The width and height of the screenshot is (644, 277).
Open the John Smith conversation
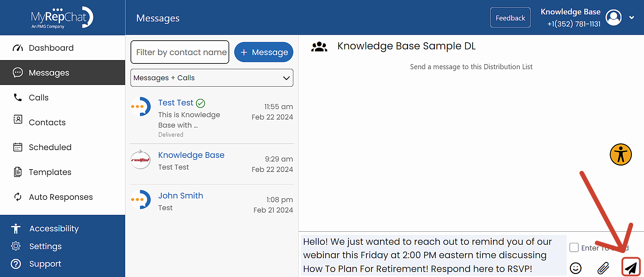click(212, 204)
